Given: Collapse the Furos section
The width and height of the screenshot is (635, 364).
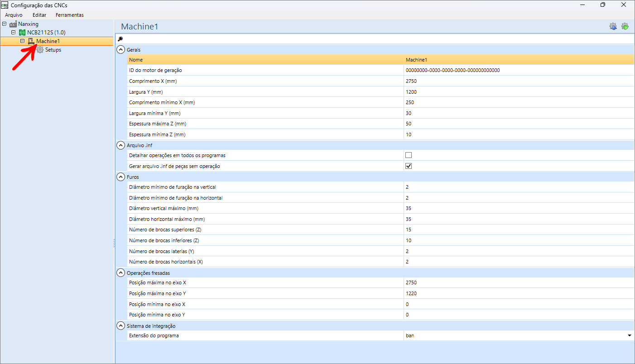Looking at the screenshot, I should [120, 177].
